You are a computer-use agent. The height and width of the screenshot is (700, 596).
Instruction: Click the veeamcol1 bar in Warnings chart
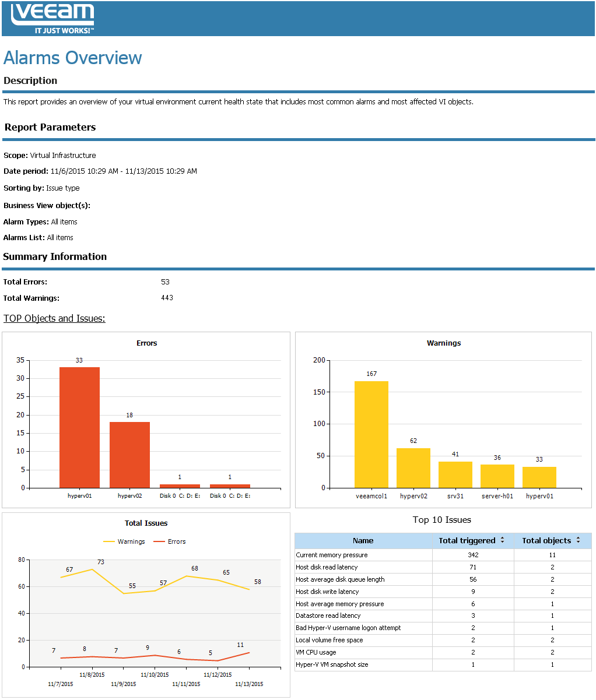pyautogui.click(x=371, y=434)
